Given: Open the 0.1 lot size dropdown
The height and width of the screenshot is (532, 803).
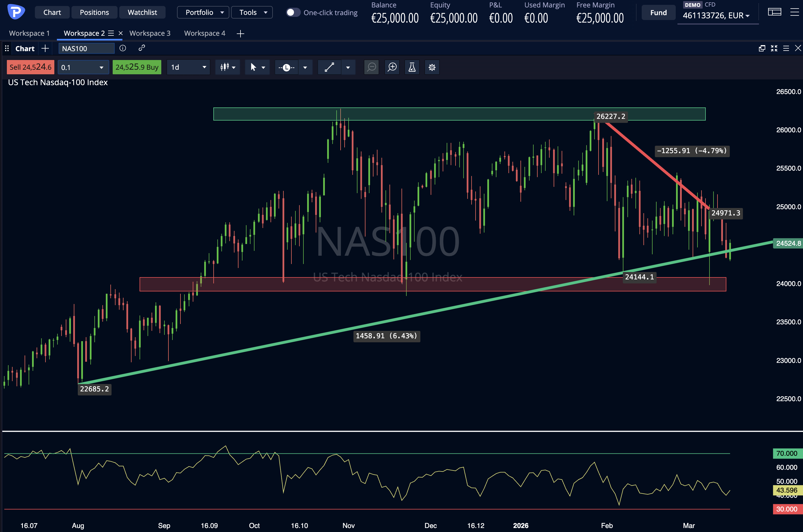Looking at the screenshot, I should click(83, 67).
